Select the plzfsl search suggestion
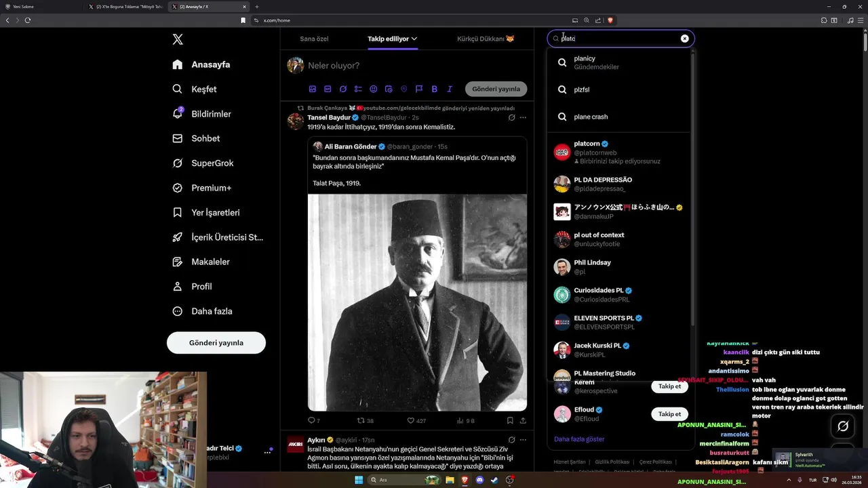Screen dimensions: 868x488 tap(619, 89)
